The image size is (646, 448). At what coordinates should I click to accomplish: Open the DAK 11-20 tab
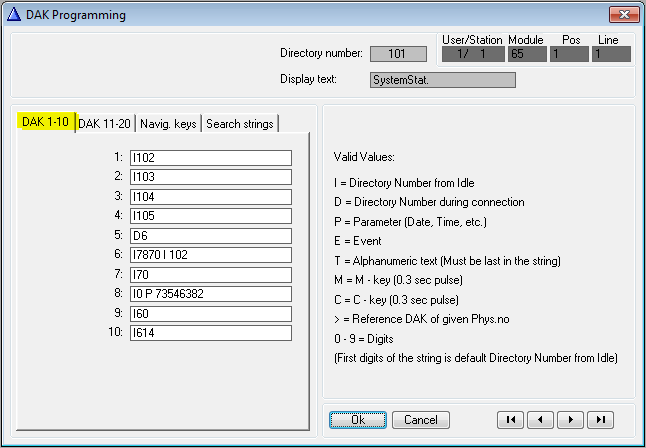tap(105, 123)
